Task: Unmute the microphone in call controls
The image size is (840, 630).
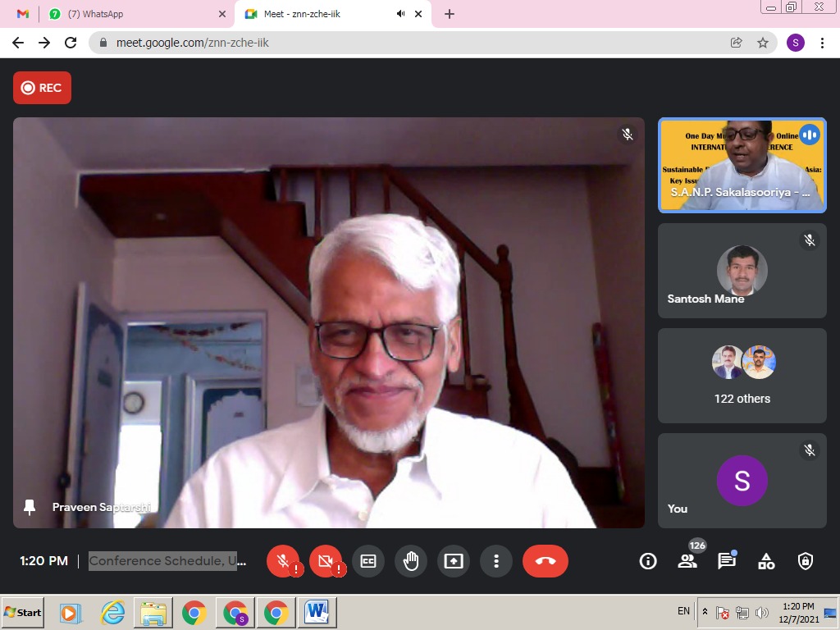Action: pos(283,561)
